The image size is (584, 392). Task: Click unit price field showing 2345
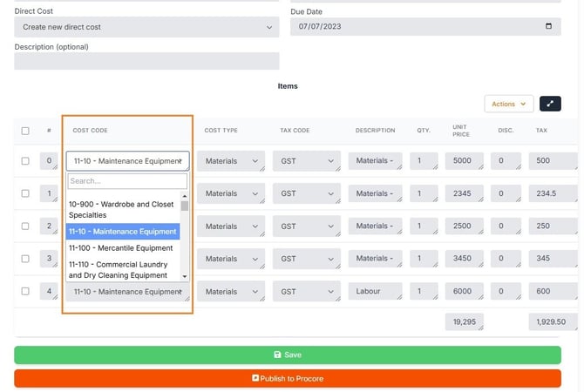tap(464, 193)
